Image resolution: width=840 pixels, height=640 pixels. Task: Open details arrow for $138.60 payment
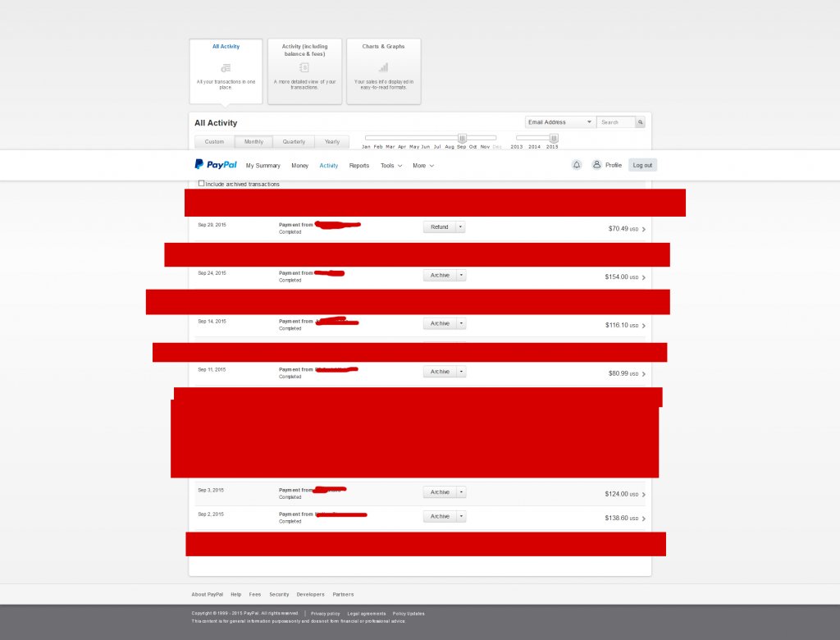click(x=643, y=519)
